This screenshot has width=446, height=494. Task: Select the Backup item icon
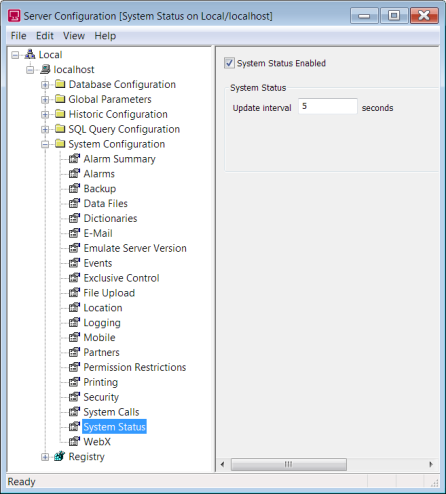pyautogui.click(x=74, y=188)
